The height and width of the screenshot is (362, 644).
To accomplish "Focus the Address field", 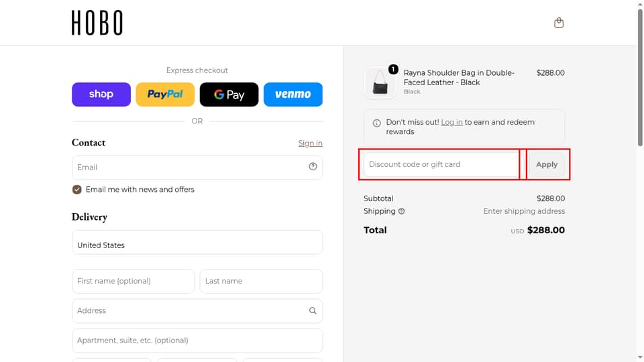I will [197, 310].
